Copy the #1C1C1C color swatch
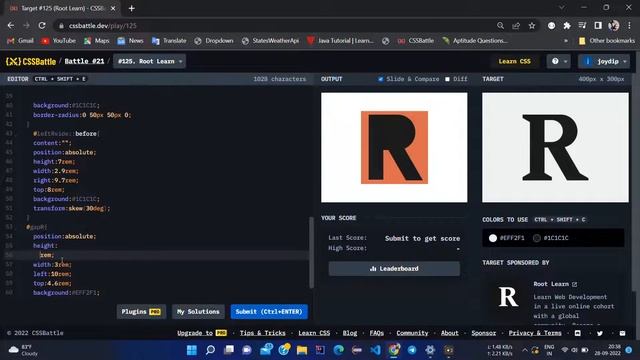 pos(551,238)
